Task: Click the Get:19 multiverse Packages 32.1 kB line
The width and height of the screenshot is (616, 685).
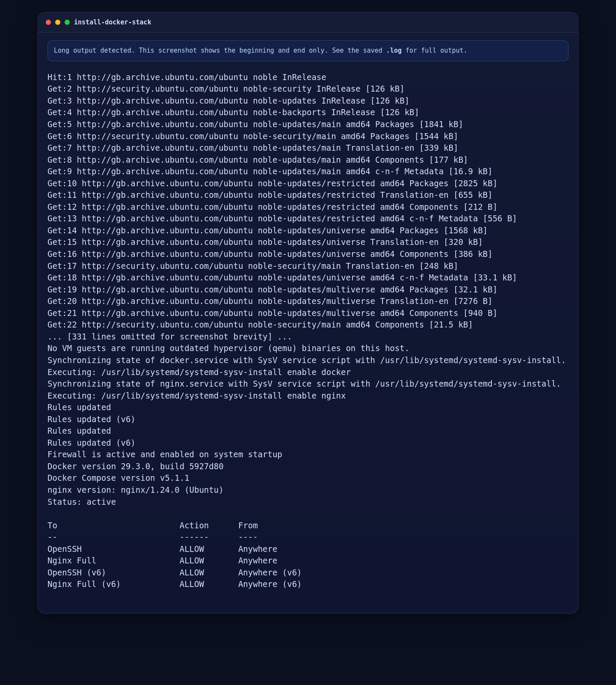Action: pyautogui.click(x=272, y=290)
